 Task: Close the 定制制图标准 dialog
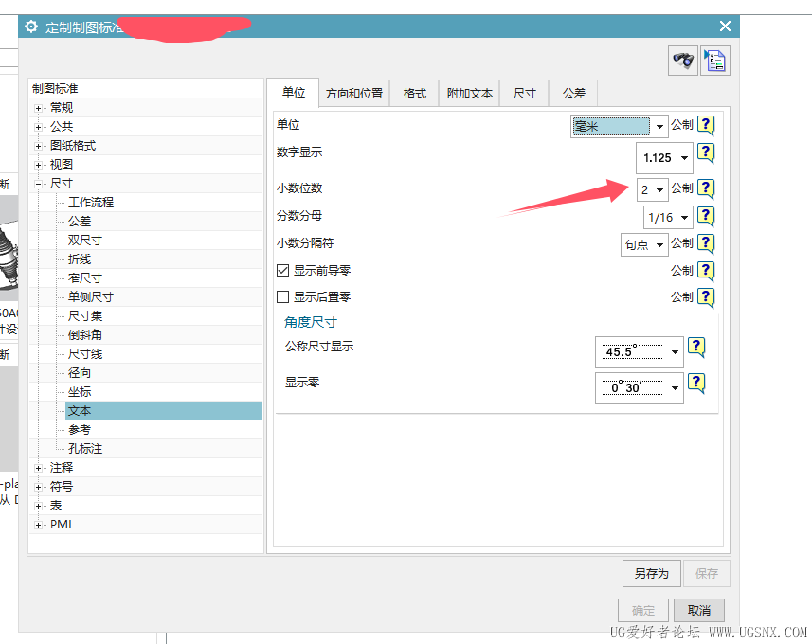pyautogui.click(x=725, y=26)
